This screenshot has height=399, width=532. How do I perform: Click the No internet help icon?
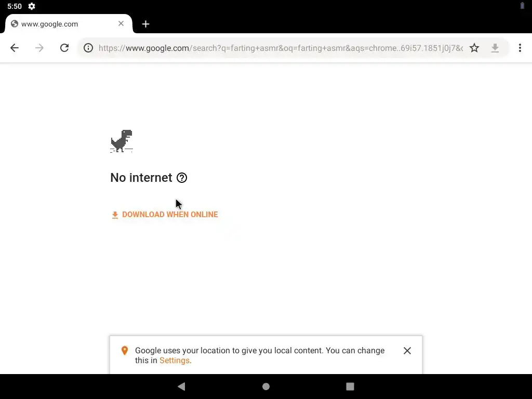tap(182, 178)
